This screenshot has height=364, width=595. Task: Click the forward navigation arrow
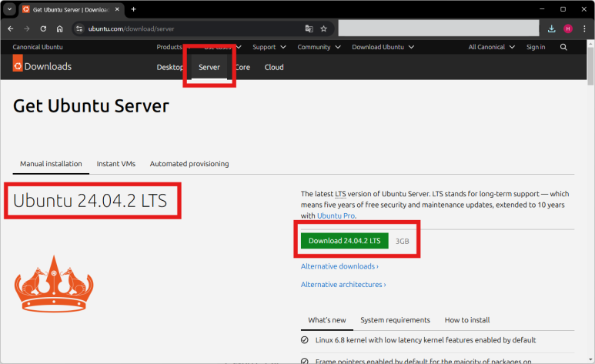click(x=27, y=28)
